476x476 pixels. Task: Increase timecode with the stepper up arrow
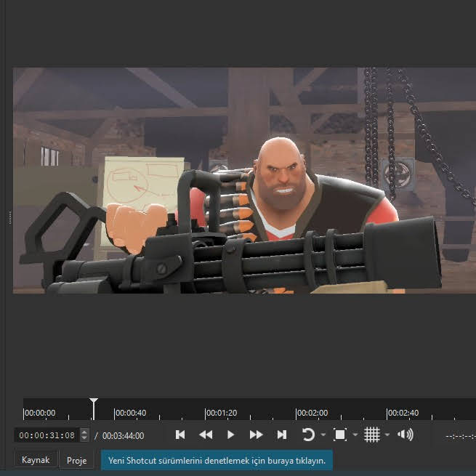(84, 432)
